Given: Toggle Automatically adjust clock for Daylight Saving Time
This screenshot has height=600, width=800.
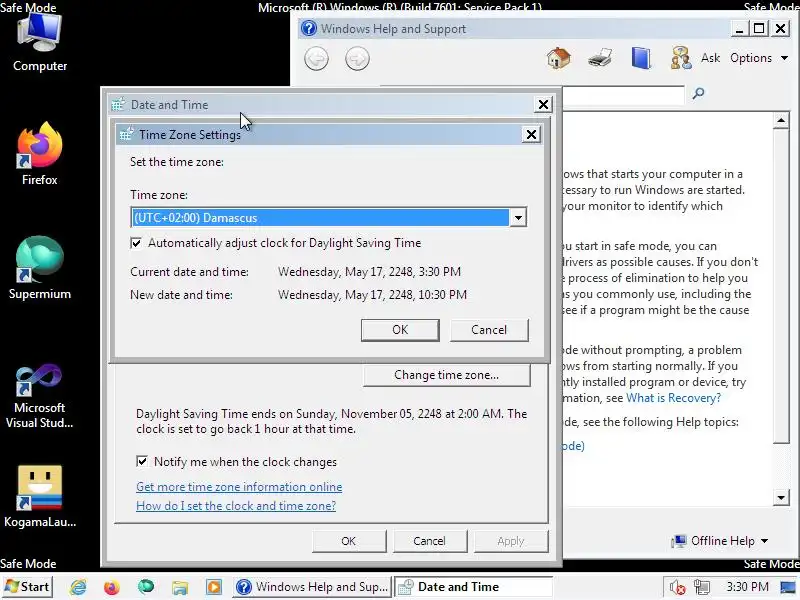Looking at the screenshot, I should [x=136, y=243].
